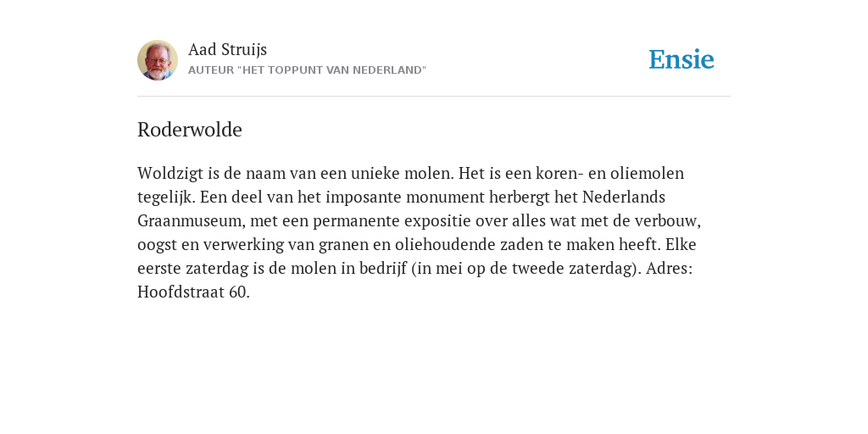Click the Roderwolde heading

coord(190,130)
